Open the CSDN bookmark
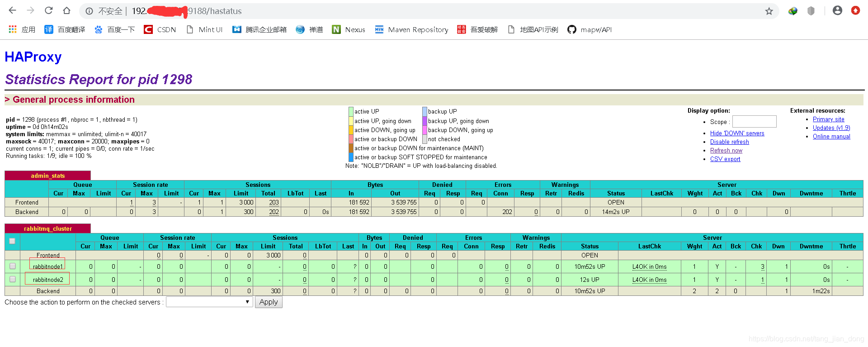Viewport: 868px width, 347px height. 160,29
